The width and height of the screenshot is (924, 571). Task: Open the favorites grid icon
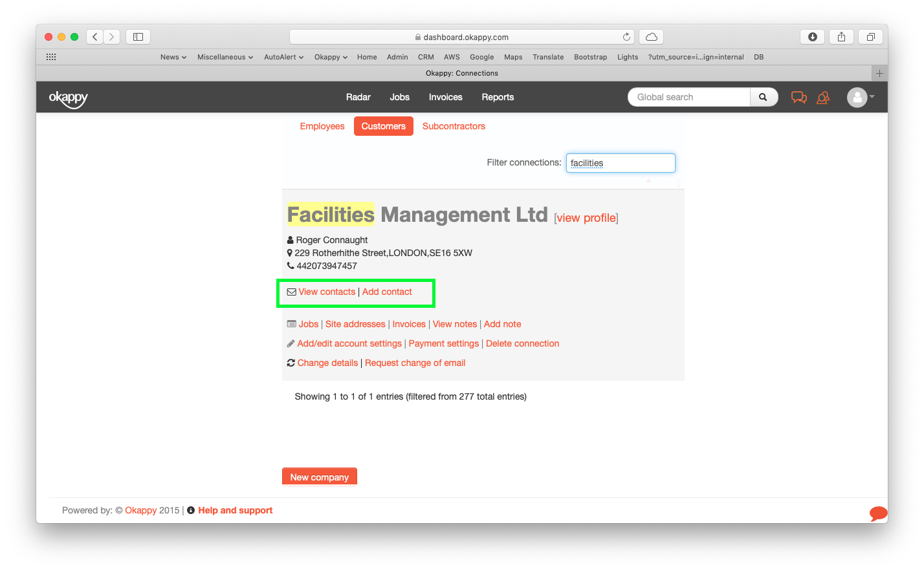coord(51,57)
